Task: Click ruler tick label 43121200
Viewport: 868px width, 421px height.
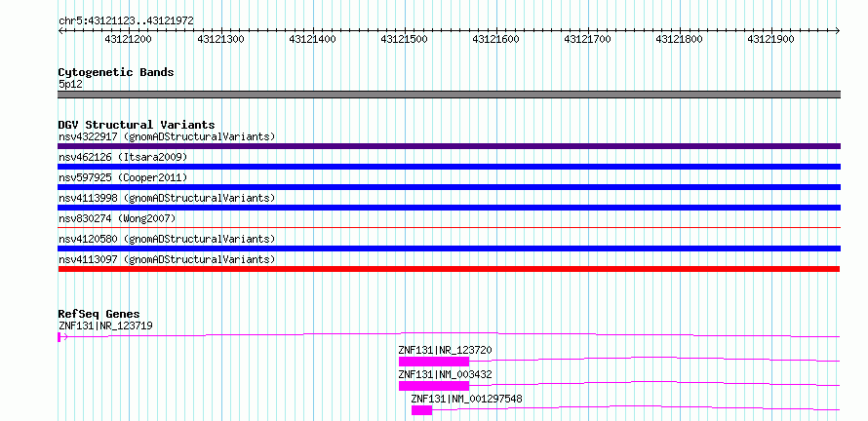Action: click(x=128, y=39)
